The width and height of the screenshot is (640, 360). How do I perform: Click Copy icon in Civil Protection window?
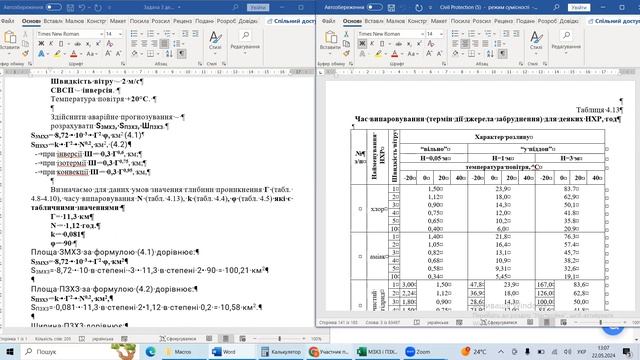(x=346, y=44)
